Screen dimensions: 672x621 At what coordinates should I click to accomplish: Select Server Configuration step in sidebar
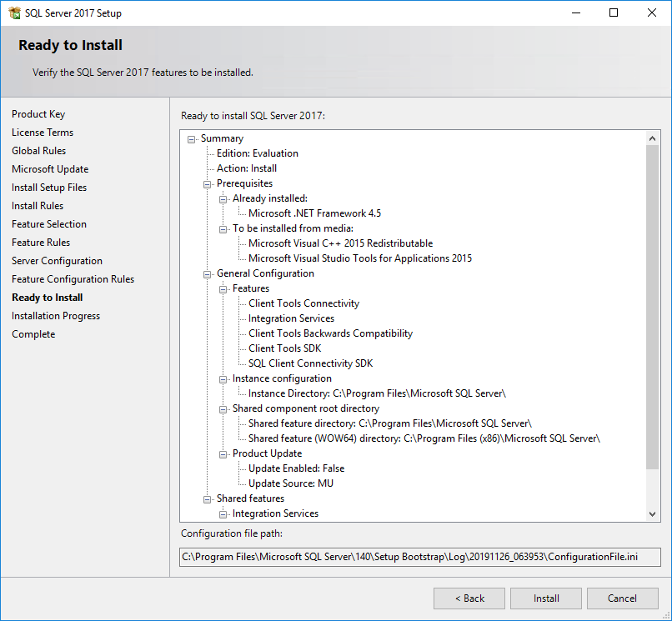click(x=57, y=261)
